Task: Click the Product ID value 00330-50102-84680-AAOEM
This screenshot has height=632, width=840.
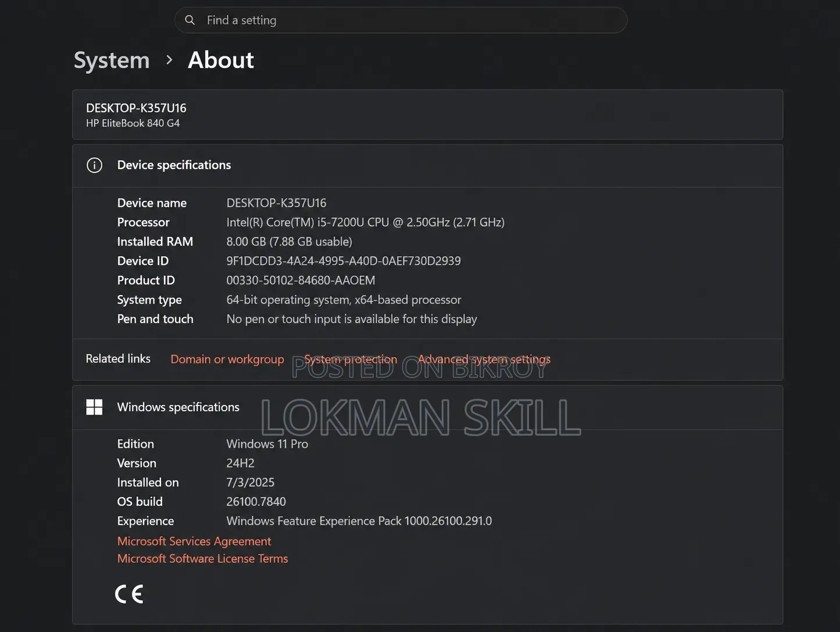Action: click(301, 281)
